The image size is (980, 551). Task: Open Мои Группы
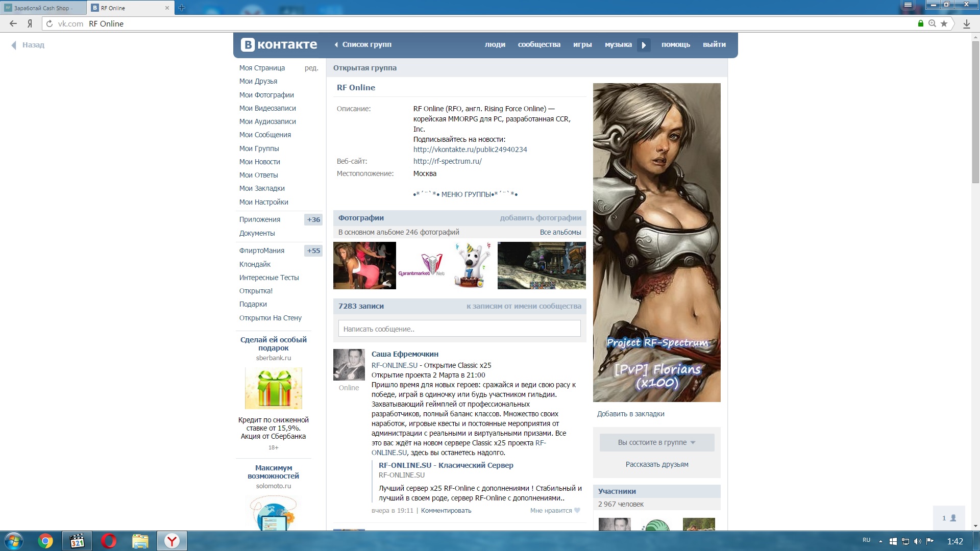[259, 148]
